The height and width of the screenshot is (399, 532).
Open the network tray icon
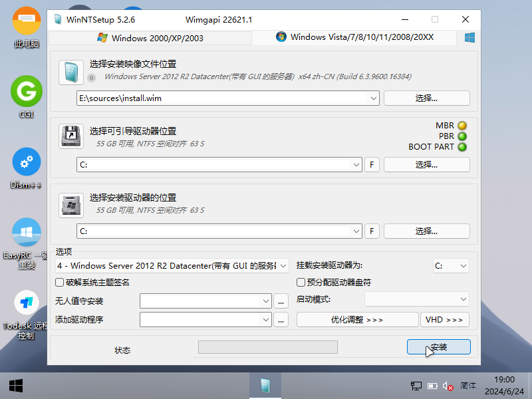click(x=416, y=386)
